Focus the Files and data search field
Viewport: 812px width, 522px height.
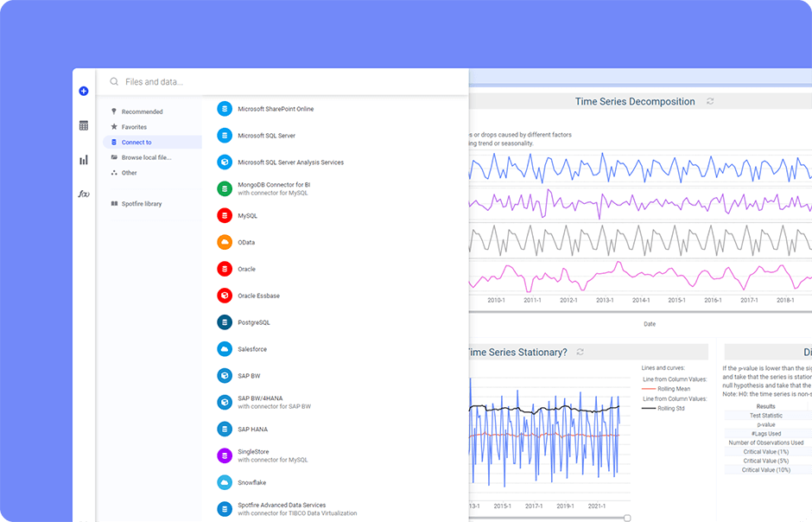282,82
